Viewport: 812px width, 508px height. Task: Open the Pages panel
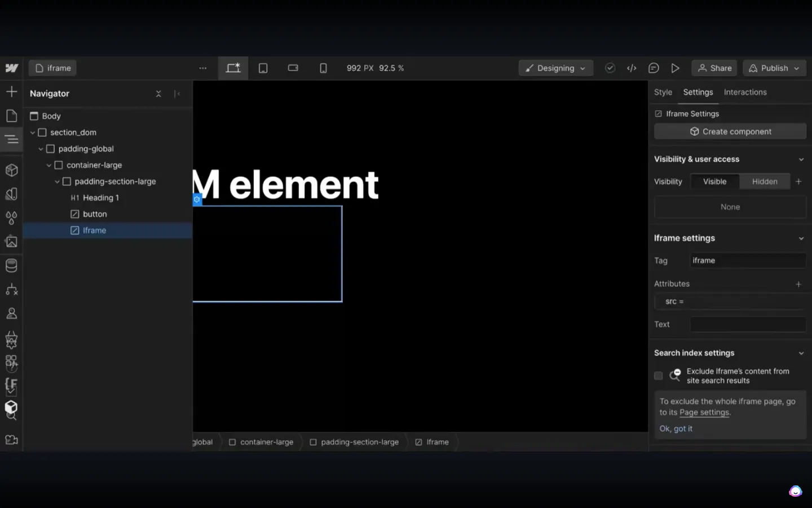[x=11, y=116]
